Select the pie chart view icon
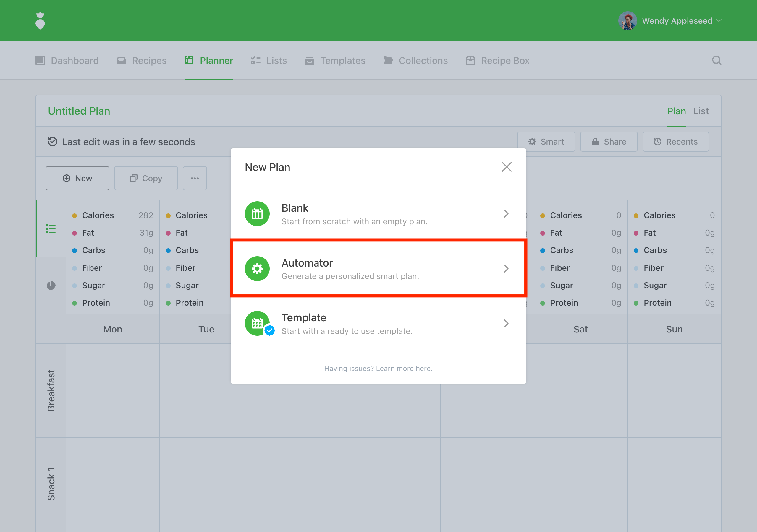This screenshot has width=757, height=532. [51, 286]
